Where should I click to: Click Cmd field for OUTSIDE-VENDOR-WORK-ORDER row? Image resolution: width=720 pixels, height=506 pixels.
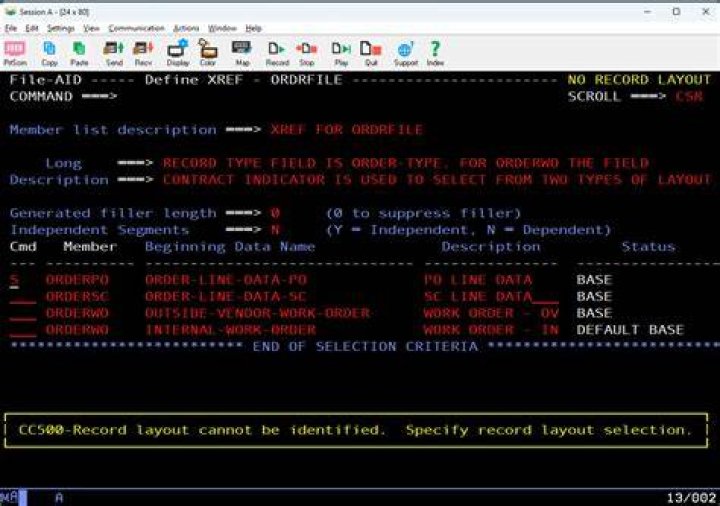(x=22, y=314)
